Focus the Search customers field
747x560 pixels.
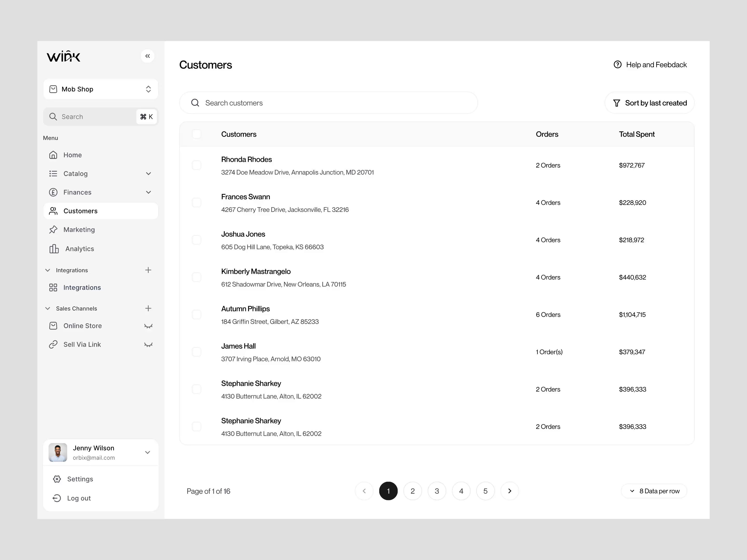point(329,103)
